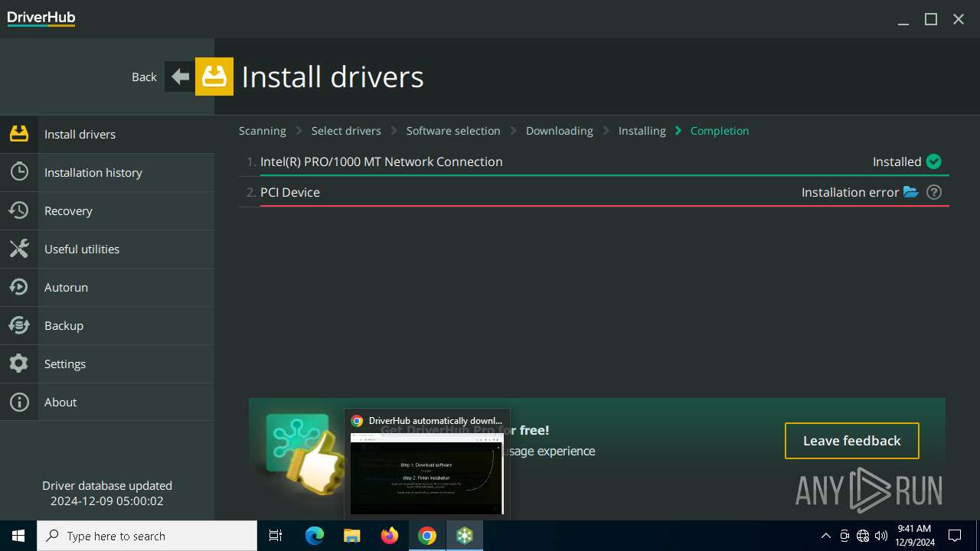Click the Recovery sidebar icon
Viewport: 980px width, 551px height.
click(19, 210)
